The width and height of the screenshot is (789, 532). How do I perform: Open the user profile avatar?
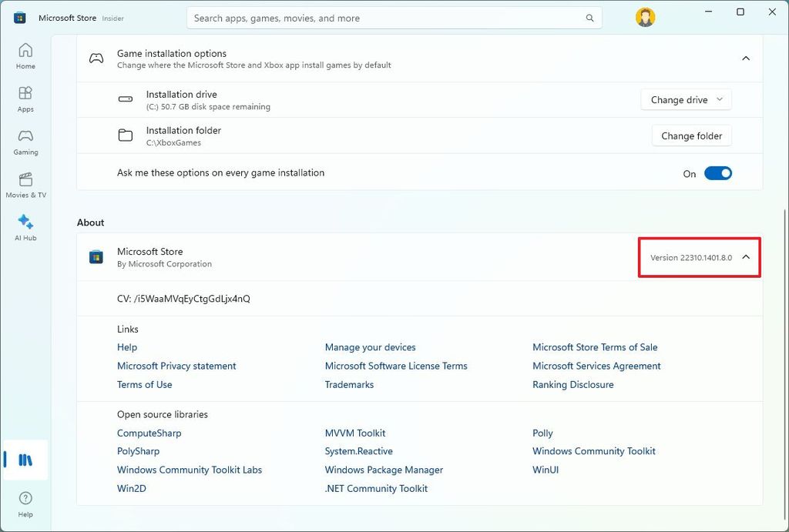645,18
